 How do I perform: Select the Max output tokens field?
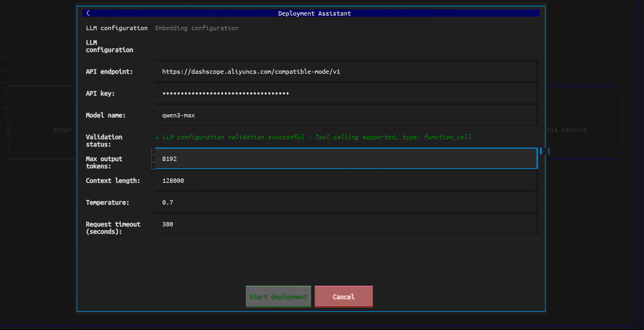click(346, 159)
